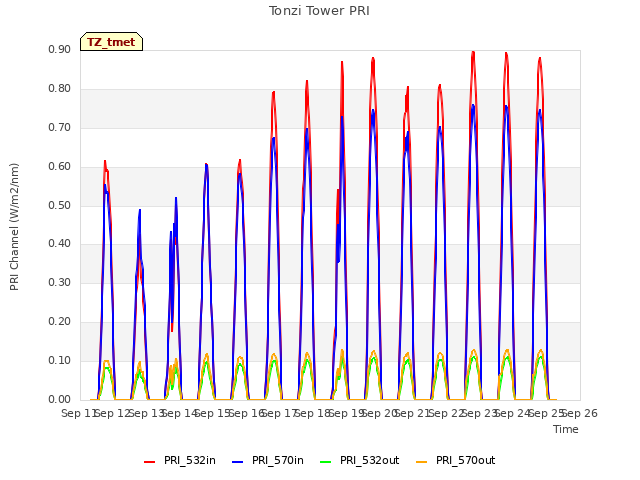This screenshot has width=640, height=480.
Task: Click the 0.90 y-axis tick label
Action: click(60, 50)
